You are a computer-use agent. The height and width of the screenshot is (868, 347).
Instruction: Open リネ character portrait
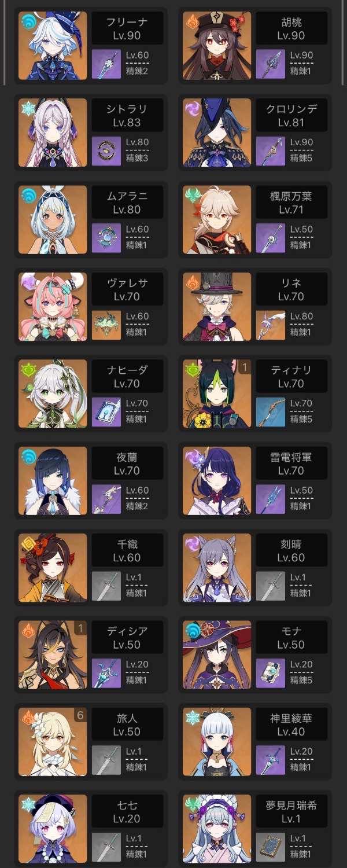217,307
